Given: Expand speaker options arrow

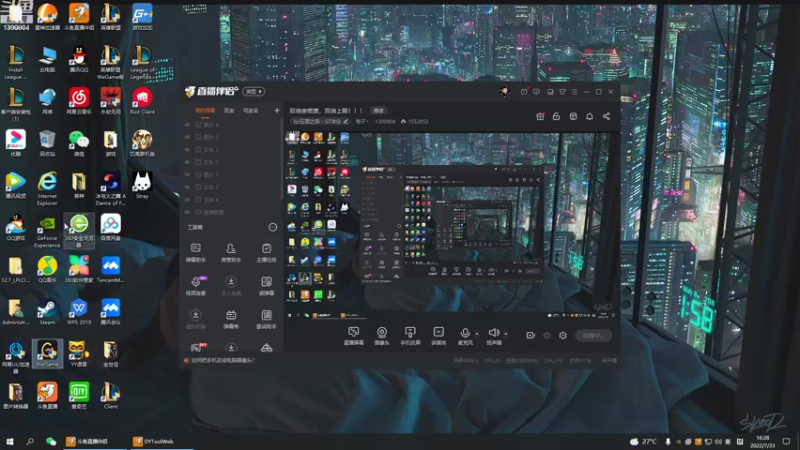Looking at the screenshot, I should coord(506,334).
